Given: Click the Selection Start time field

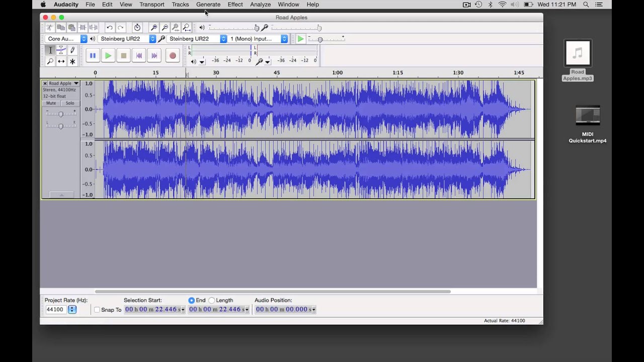Looking at the screenshot, I should pos(154,310).
